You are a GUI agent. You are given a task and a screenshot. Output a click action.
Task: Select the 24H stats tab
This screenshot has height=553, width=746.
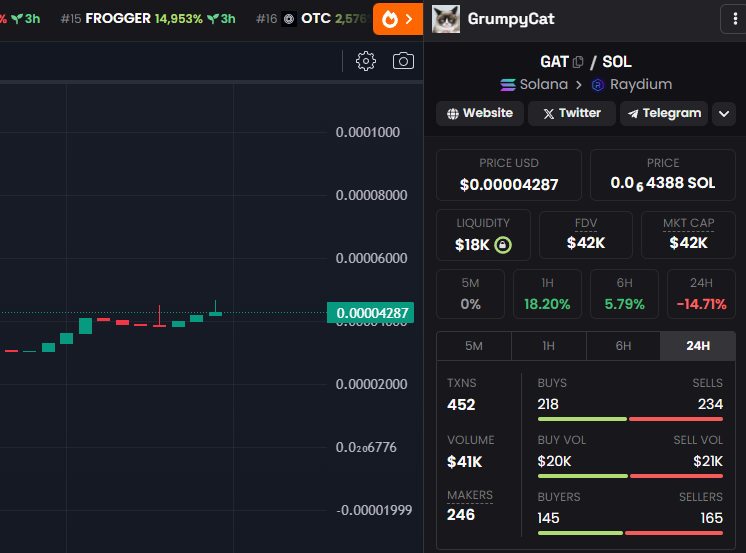698,346
